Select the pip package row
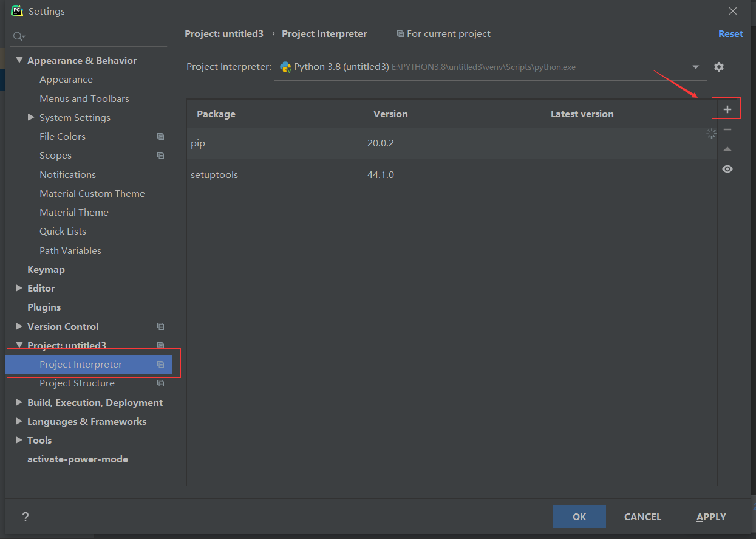Image resolution: width=756 pixels, height=539 pixels. [452, 143]
